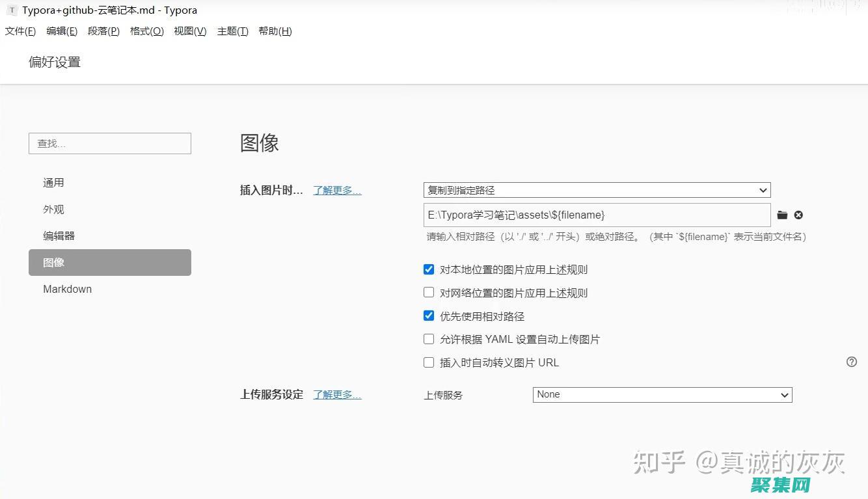Viewport: 868px width, 499px height.
Task: Open the 复制到指定路径 dropdown
Action: pos(596,191)
